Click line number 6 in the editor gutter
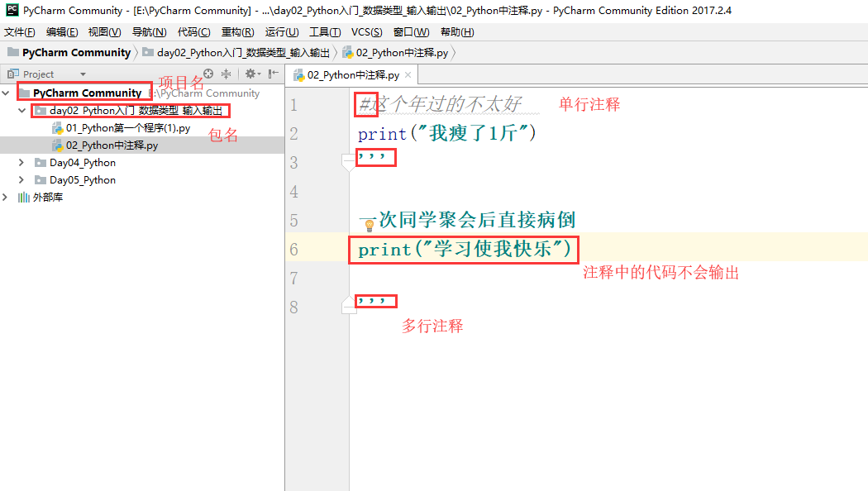Screen dimensions: 868x491 pos(295,250)
